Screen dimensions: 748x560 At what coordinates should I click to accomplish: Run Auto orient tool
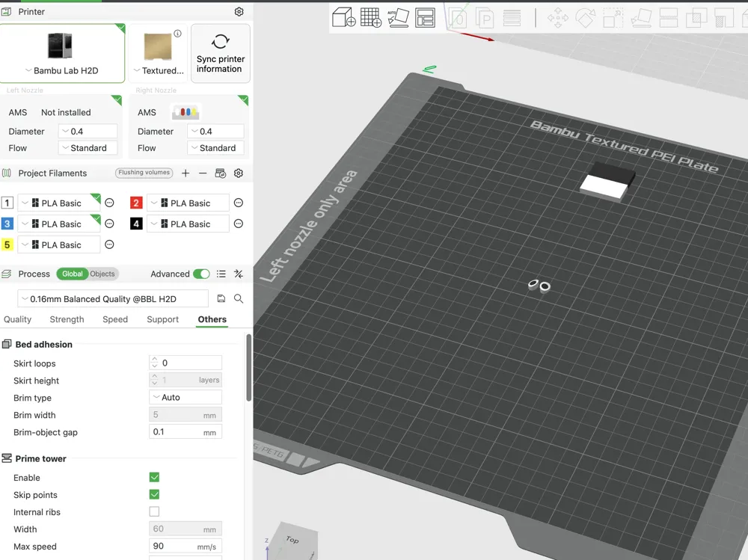[x=398, y=18]
